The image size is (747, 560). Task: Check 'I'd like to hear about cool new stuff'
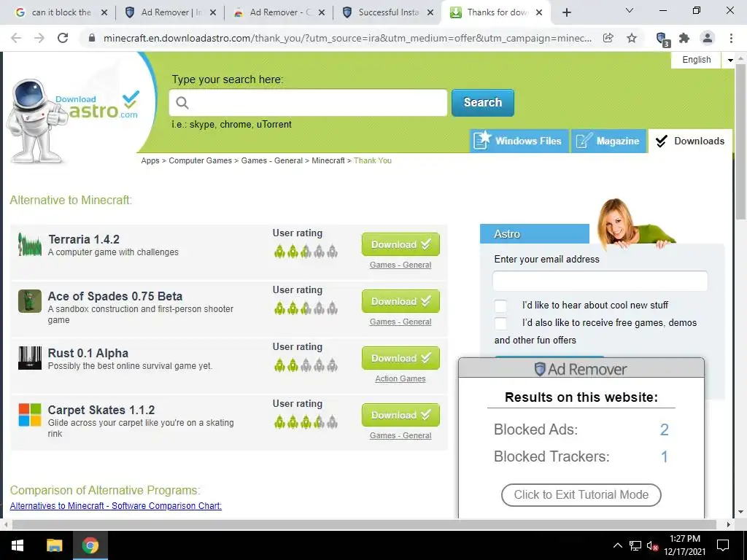(x=500, y=306)
